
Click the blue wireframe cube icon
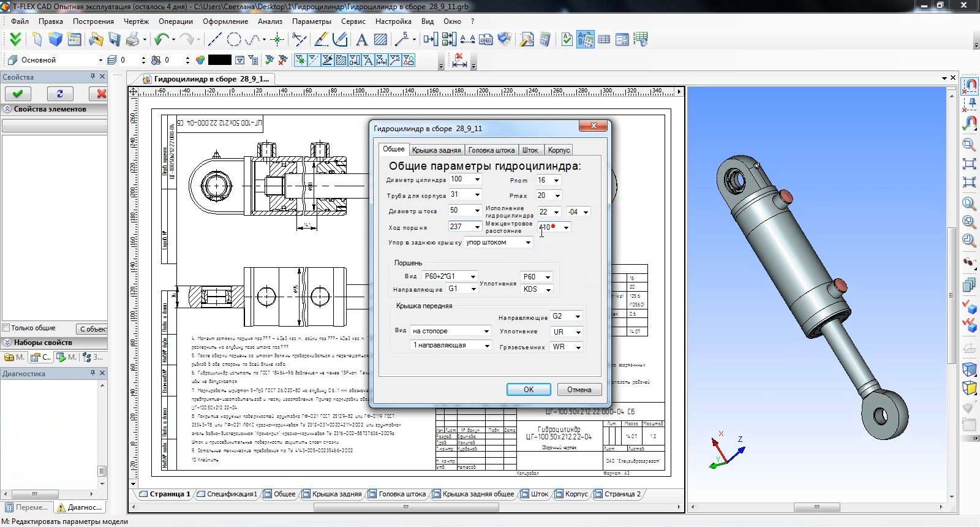tap(969, 369)
